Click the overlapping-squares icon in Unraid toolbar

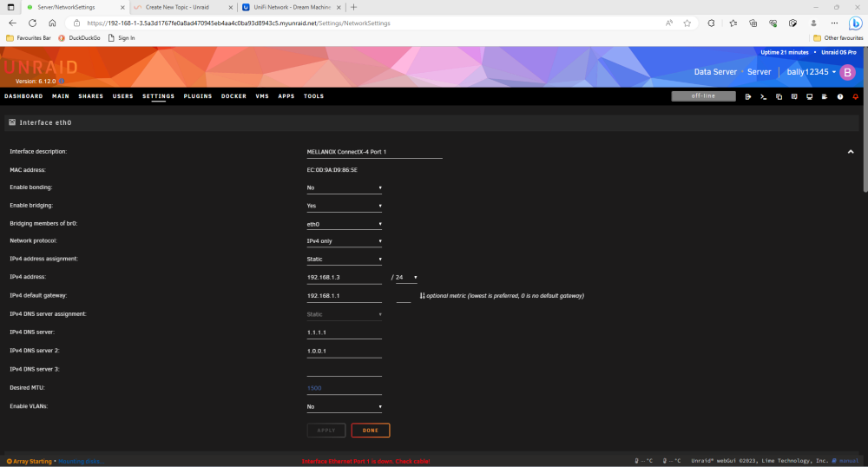click(x=779, y=96)
